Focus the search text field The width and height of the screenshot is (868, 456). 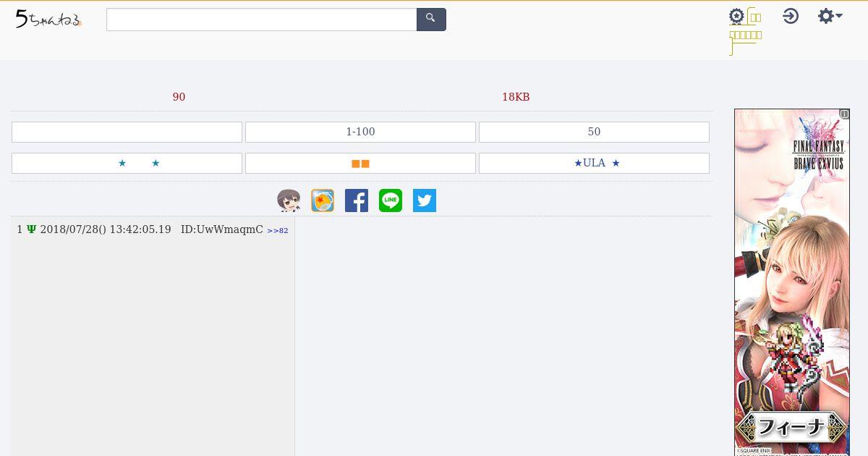pyautogui.click(x=262, y=20)
